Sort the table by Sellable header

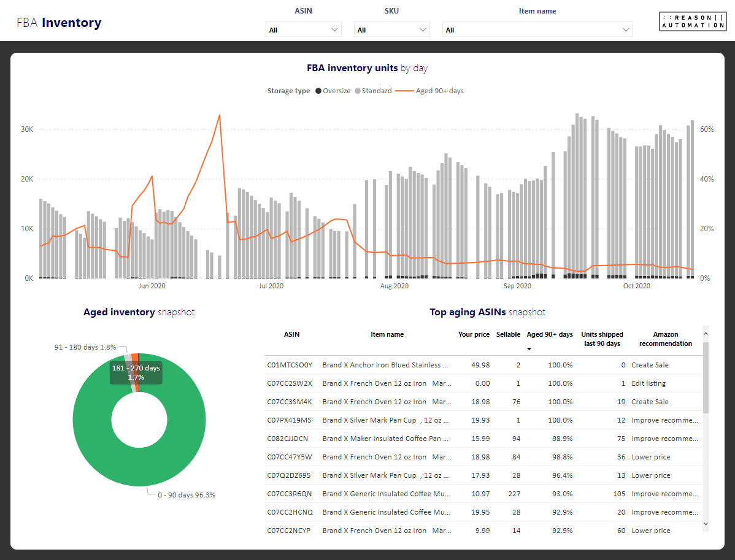click(508, 334)
